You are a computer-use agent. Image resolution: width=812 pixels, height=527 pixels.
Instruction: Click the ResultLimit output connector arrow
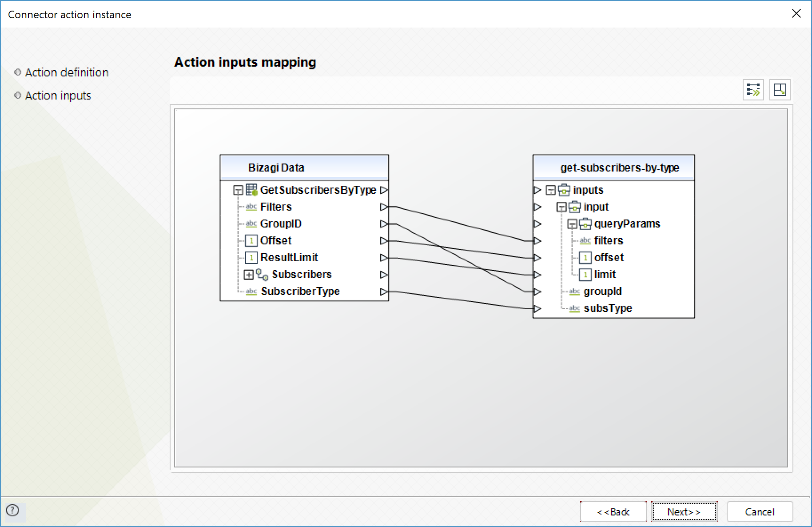coord(384,258)
